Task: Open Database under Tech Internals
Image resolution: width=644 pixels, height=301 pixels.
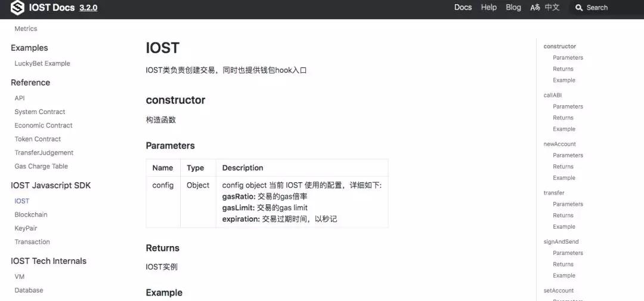Action: (29, 290)
